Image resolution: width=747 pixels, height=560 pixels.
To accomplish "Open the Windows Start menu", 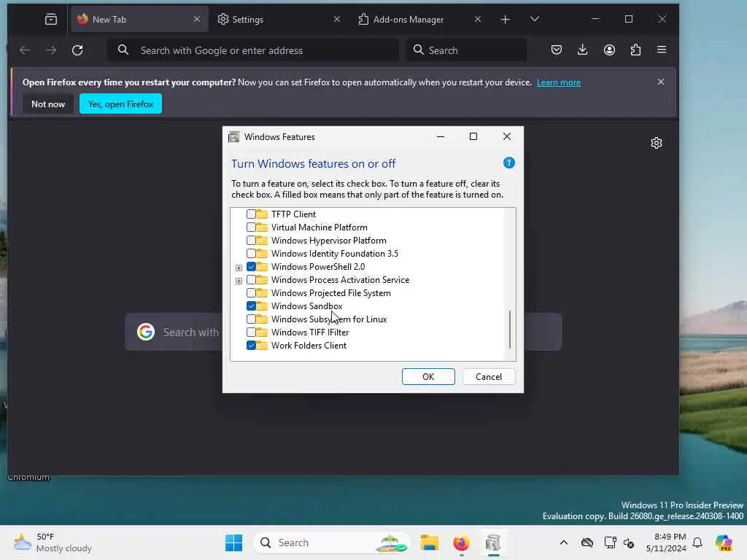I will 234,542.
